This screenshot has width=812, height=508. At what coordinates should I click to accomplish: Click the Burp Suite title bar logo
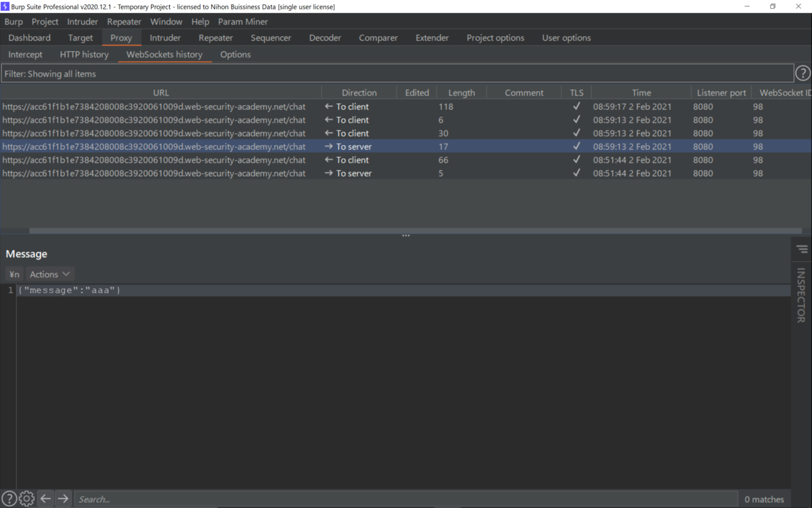pyautogui.click(x=5, y=6)
